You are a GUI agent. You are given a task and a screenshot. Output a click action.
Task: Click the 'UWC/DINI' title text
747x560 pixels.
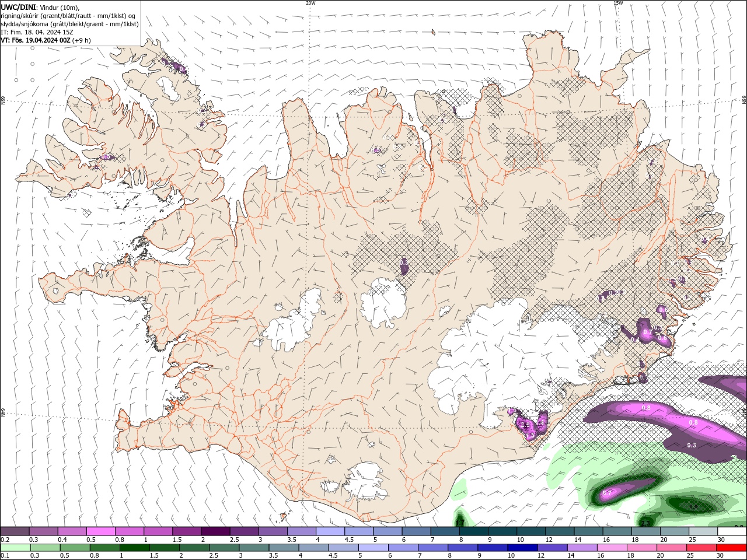pos(18,7)
